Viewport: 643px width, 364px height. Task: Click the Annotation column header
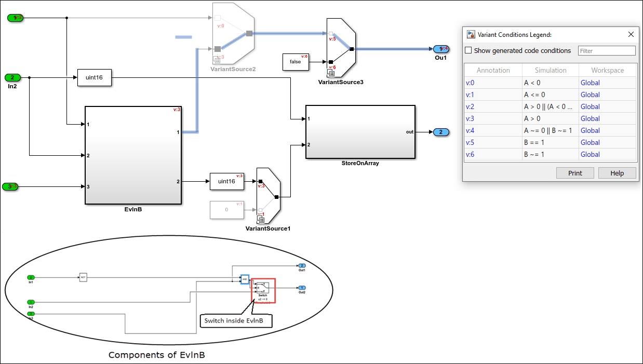493,70
